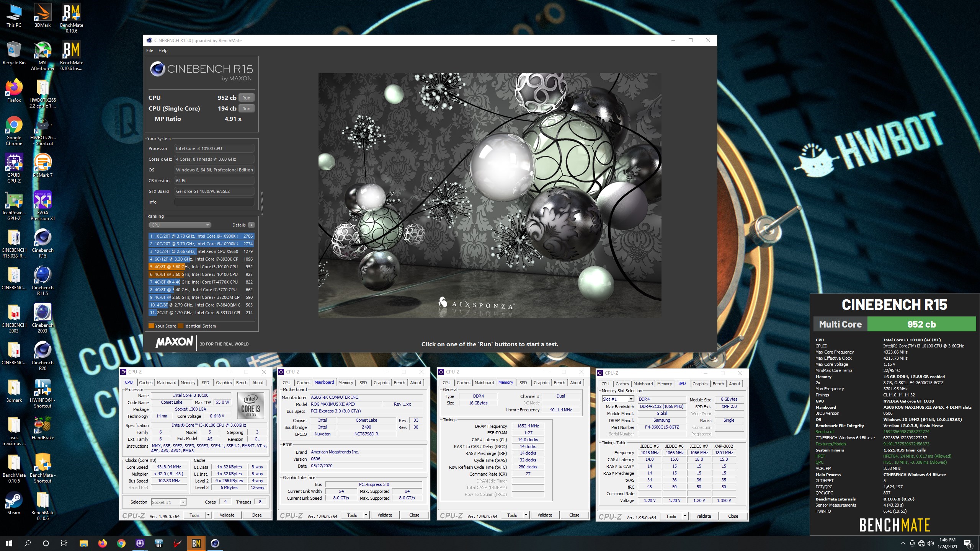Click the Info field in Cinebench
This screenshot has height=551, width=980.
(x=214, y=202)
